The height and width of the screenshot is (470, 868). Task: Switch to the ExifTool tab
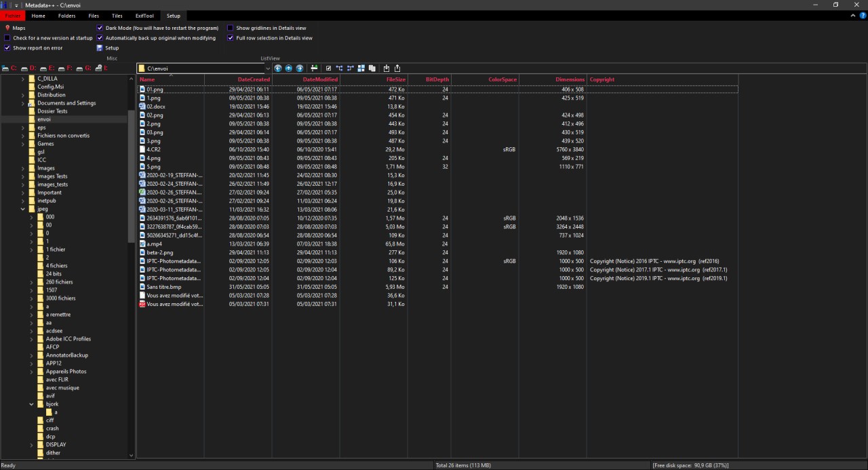[x=144, y=16]
